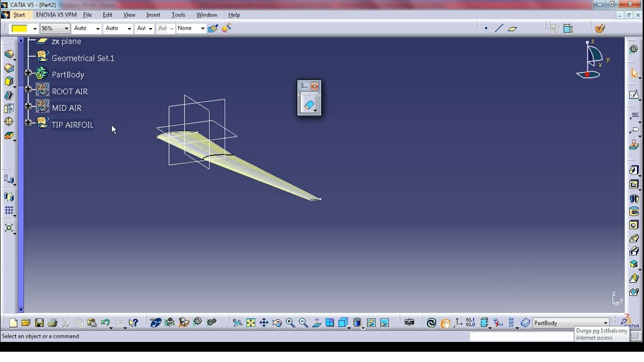Click the Fly mode airplane icon
The height and width of the screenshot is (362, 644).
point(237,323)
